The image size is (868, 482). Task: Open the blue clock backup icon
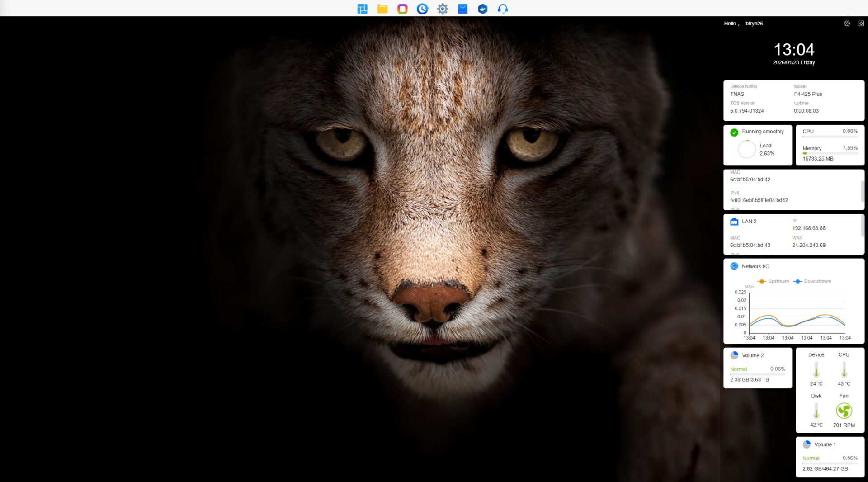422,9
